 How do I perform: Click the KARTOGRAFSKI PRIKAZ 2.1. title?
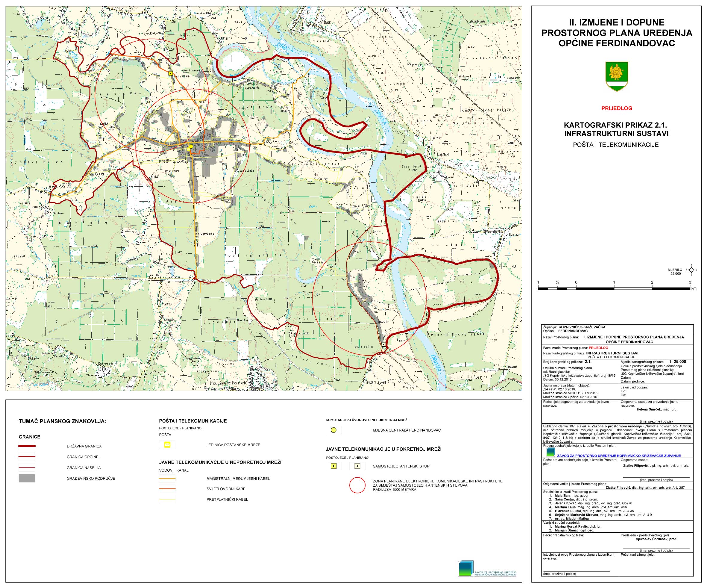[x=616, y=125]
